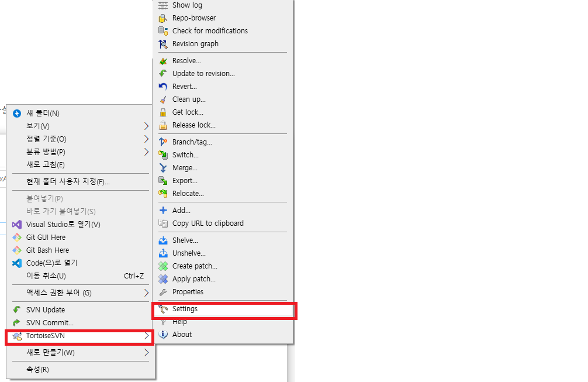588x382 pixels.
Task: Click the Unshelve icon
Action: 162,253
